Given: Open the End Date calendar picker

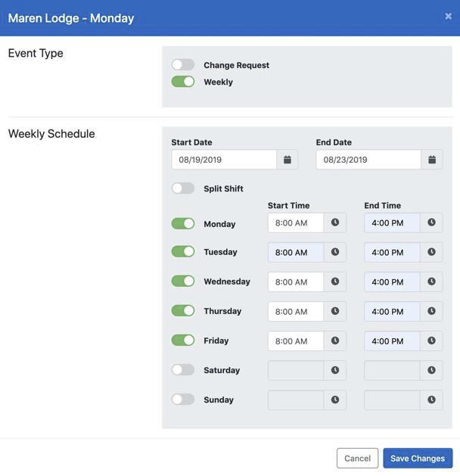Looking at the screenshot, I should tap(432, 160).
